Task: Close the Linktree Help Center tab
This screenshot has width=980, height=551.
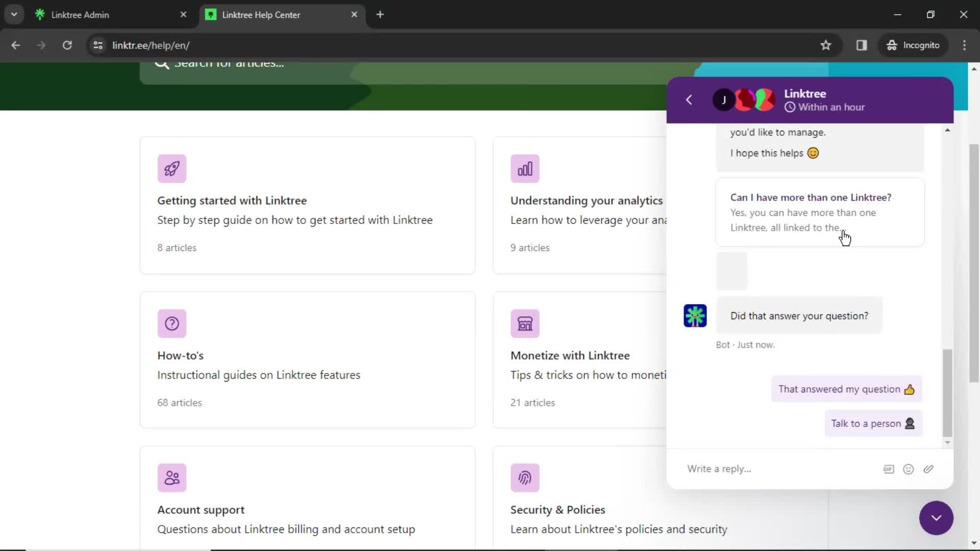Action: click(354, 15)
